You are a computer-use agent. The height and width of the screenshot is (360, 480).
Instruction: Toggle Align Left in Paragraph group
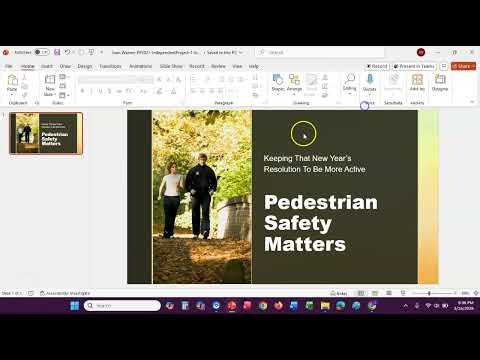pos(194,91)
